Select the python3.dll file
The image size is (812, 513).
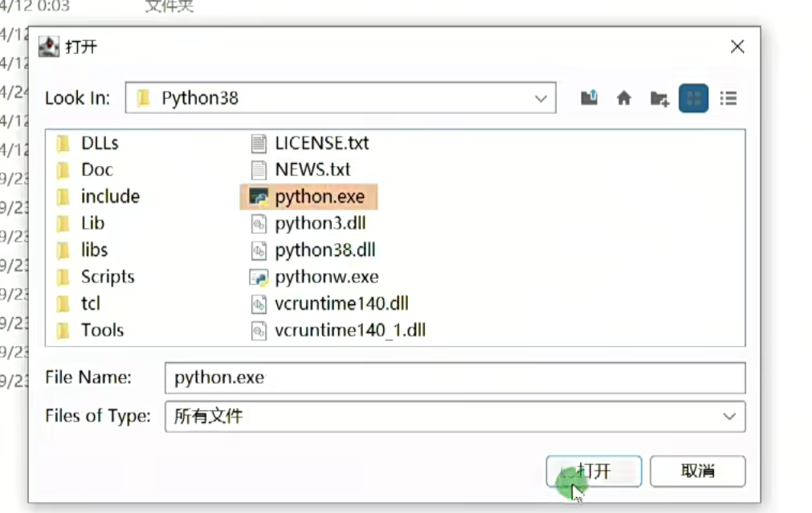click(308, 223)
